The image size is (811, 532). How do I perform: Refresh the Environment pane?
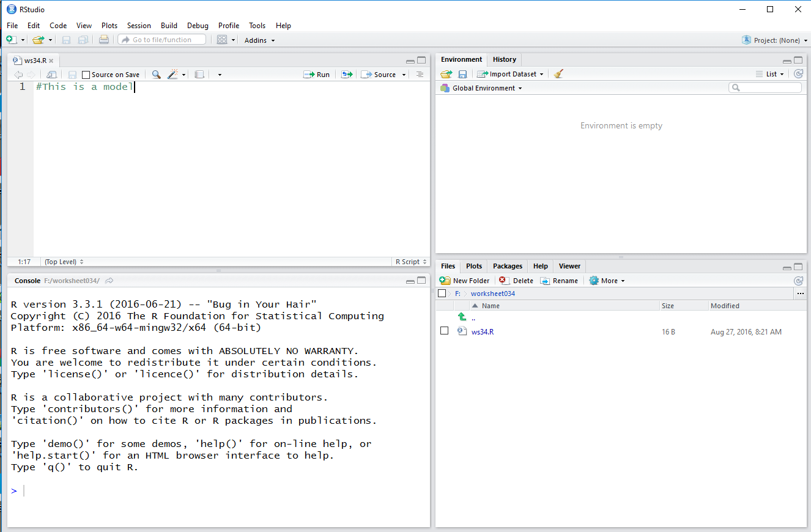tap(798, 74)
